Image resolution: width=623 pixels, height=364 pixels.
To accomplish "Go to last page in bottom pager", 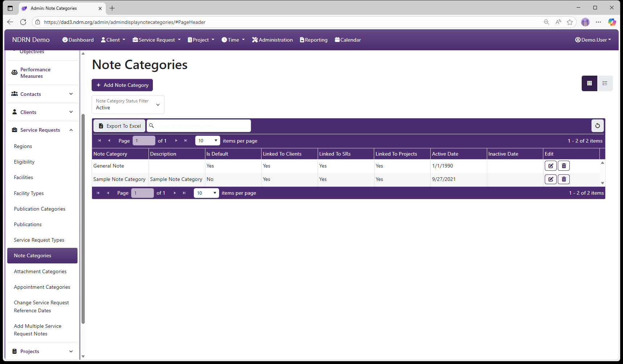I will coord(184,193).
